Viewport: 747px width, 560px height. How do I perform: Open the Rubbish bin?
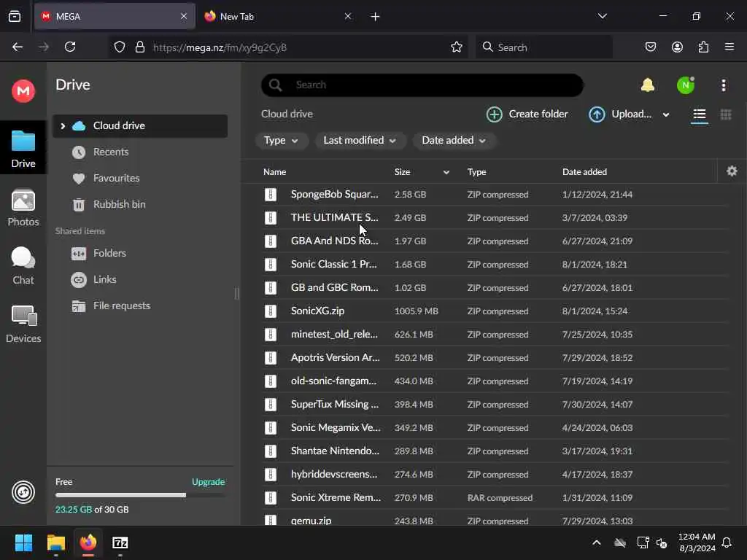click(x=119, y=204)
